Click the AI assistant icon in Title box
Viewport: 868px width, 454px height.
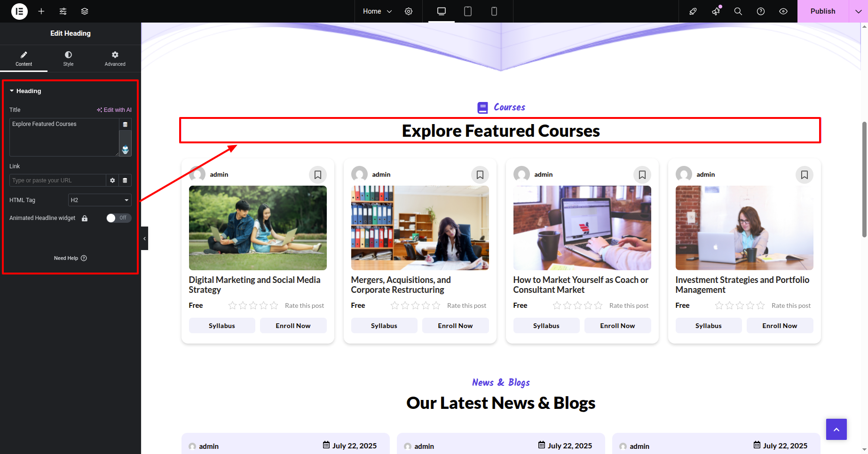click(x=125, y=150)
